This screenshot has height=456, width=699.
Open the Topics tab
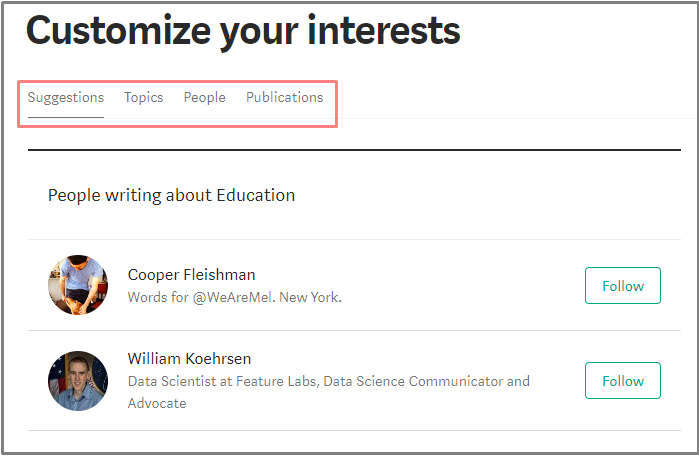143,98
